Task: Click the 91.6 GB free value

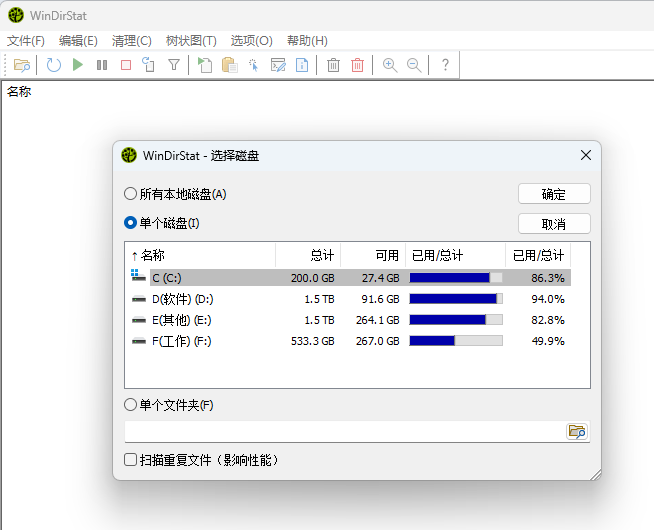Action: [x=380, y=299]
